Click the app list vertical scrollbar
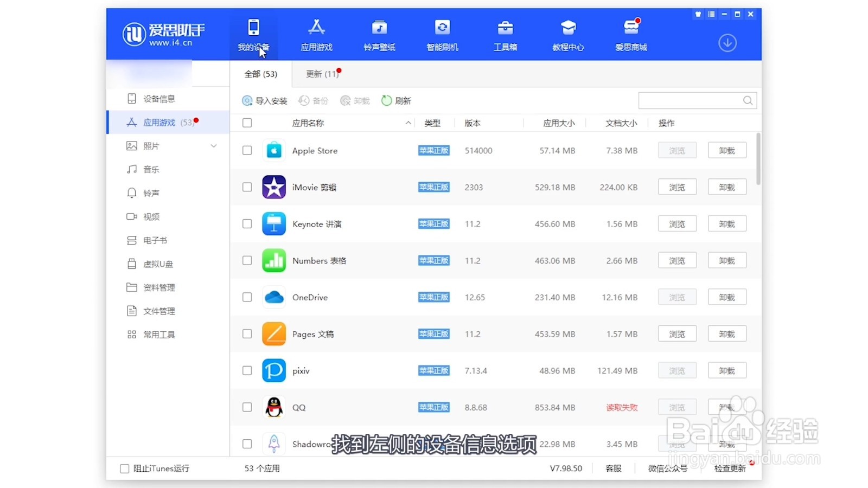Viewport: 868px width, 488px height. 758,158
